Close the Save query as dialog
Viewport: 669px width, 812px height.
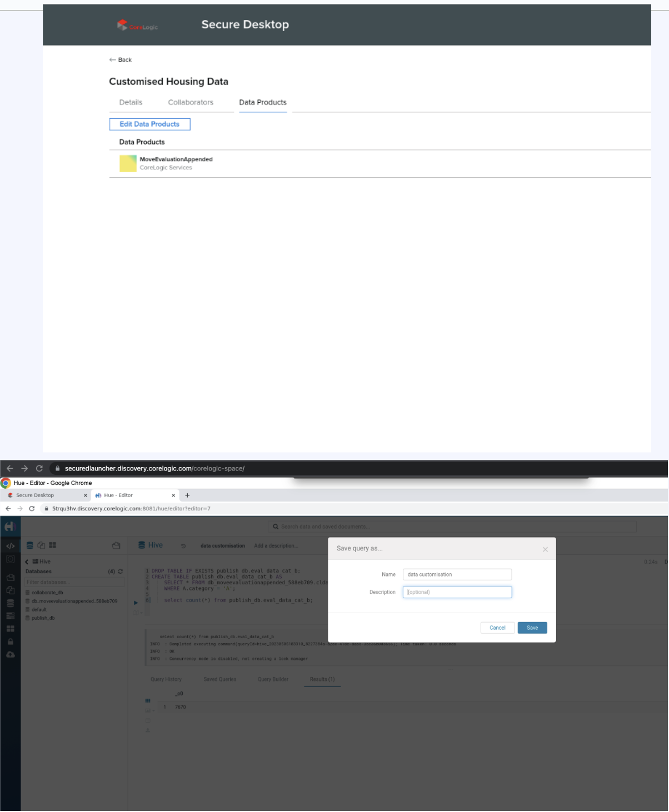pyautogui.click(x=545, y=549)
